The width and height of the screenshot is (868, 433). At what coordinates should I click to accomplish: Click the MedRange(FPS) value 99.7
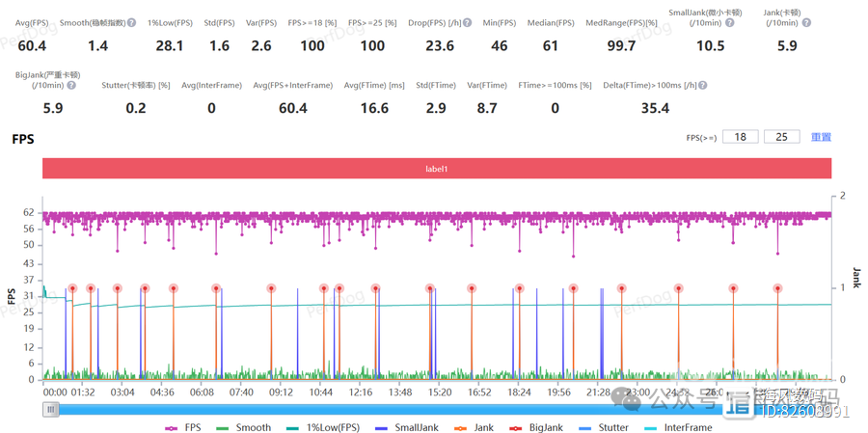[x=621, y=46]
